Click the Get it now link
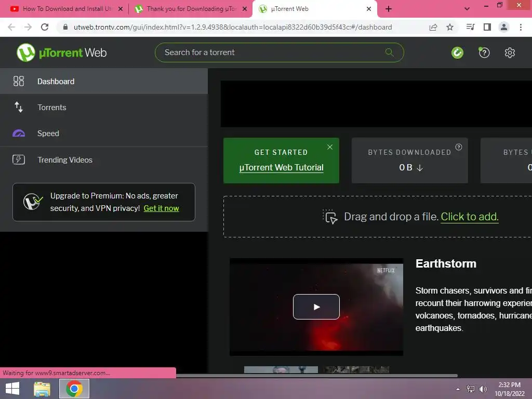Image resolution: width=532 pixels, height=399 pixels. tap(161, 208)
